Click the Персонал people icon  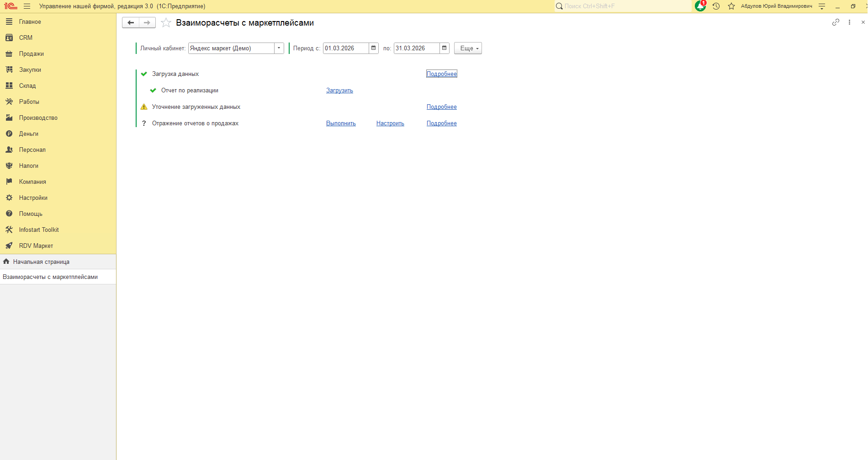pos(9,150)
